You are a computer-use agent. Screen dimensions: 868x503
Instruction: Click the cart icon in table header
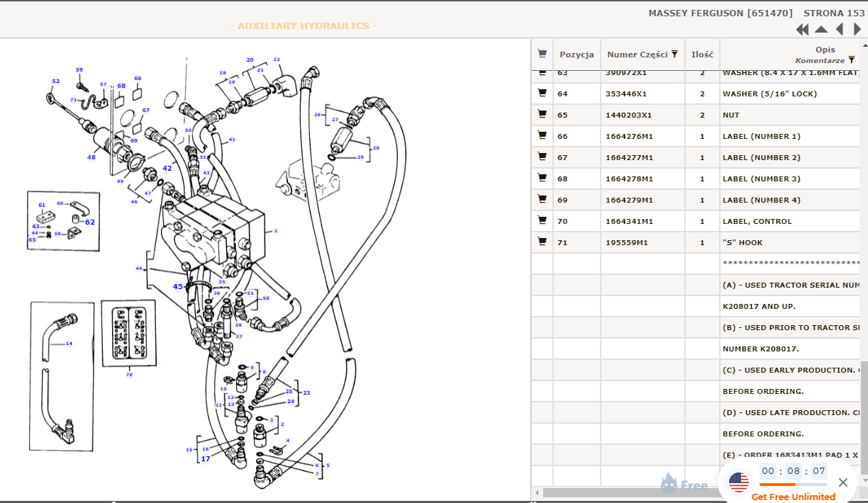coord(542,54)
